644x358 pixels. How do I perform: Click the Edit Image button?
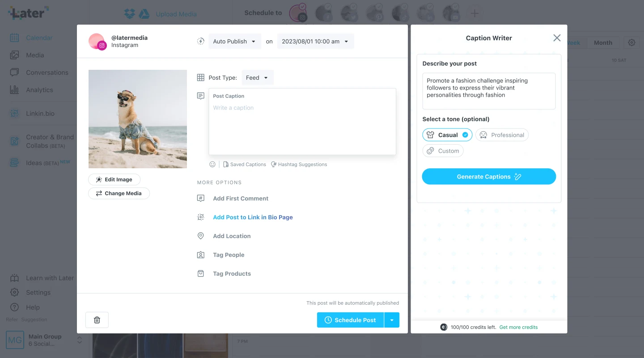click(x=114, y=179)
